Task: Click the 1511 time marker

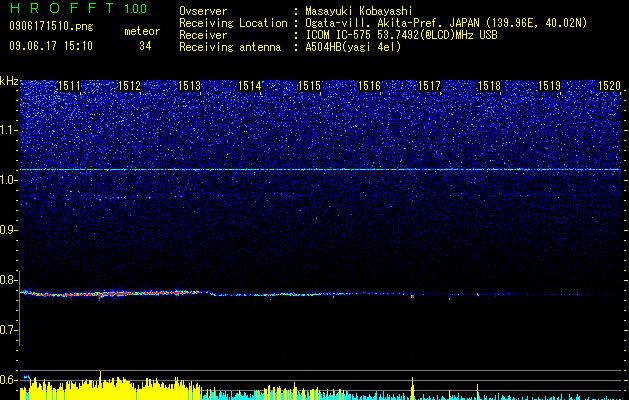Action: click(x=69, y=86)
